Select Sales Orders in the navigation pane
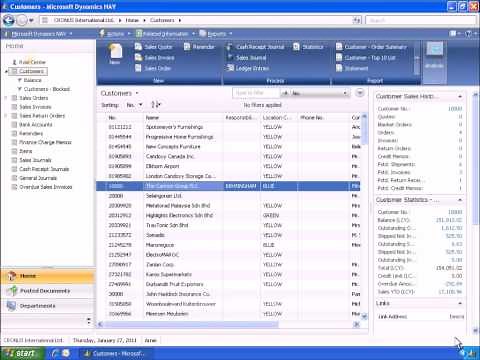The height and width of the screenshot is (360, 480). coord(34,98)
